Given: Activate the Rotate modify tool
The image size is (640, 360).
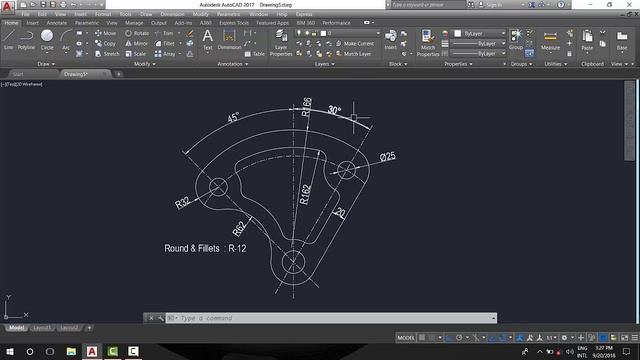Looking at the screenshot, I should click(137, 33).
